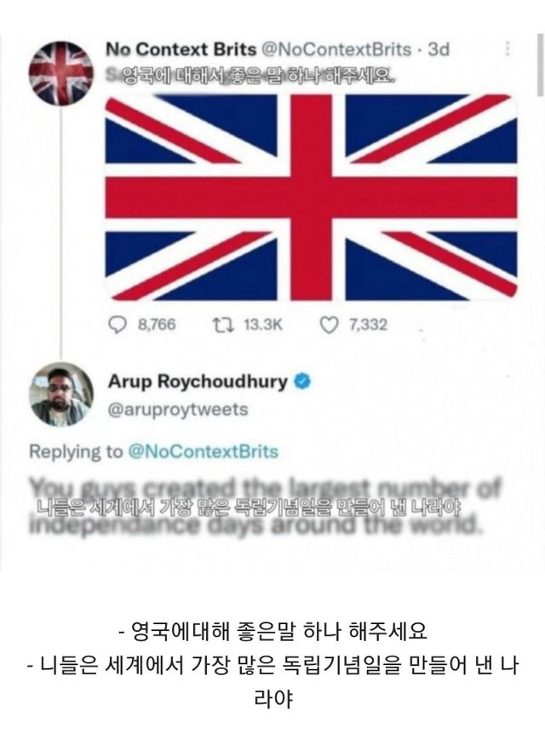Click the @aruproytweets handle
The width and height of the screenshot is (545, 756).
178,409
